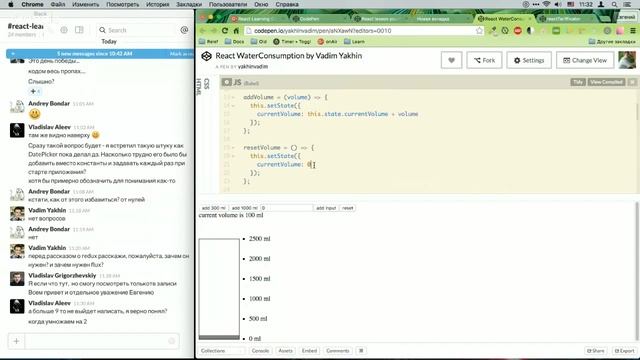Open the Окно menu
640x360 pixels.
261,4
